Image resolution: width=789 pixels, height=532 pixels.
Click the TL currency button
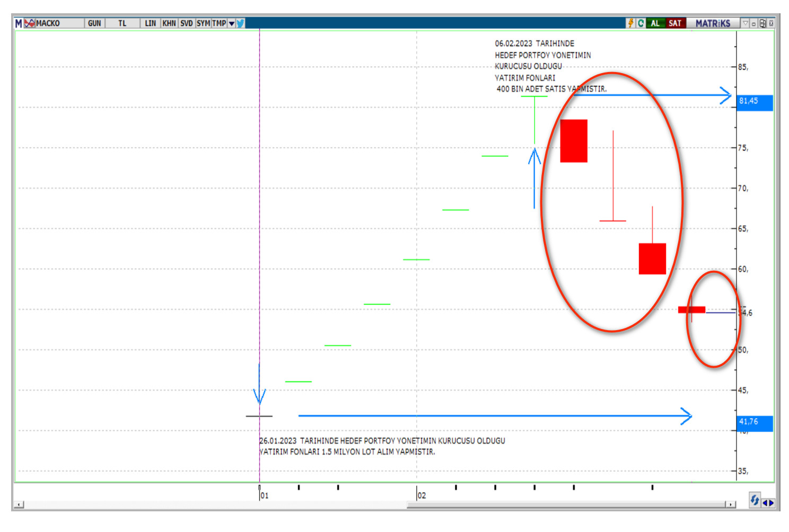tap(122, 23)
